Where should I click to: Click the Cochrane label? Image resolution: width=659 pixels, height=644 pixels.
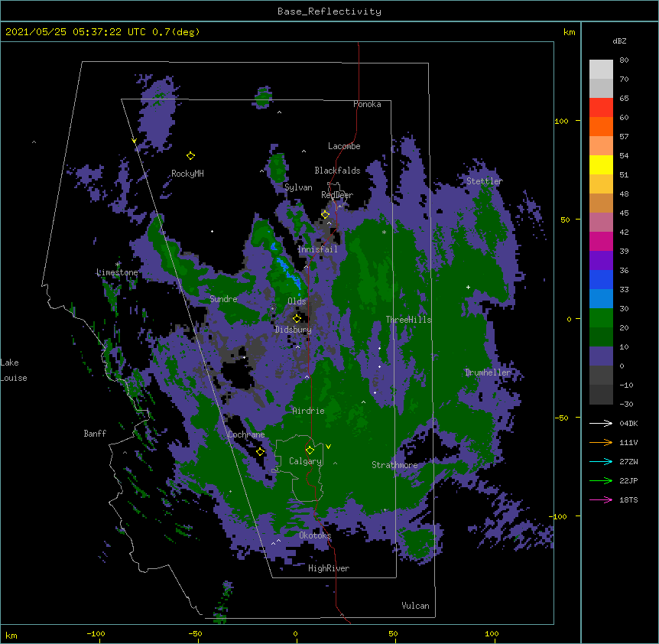246,434
